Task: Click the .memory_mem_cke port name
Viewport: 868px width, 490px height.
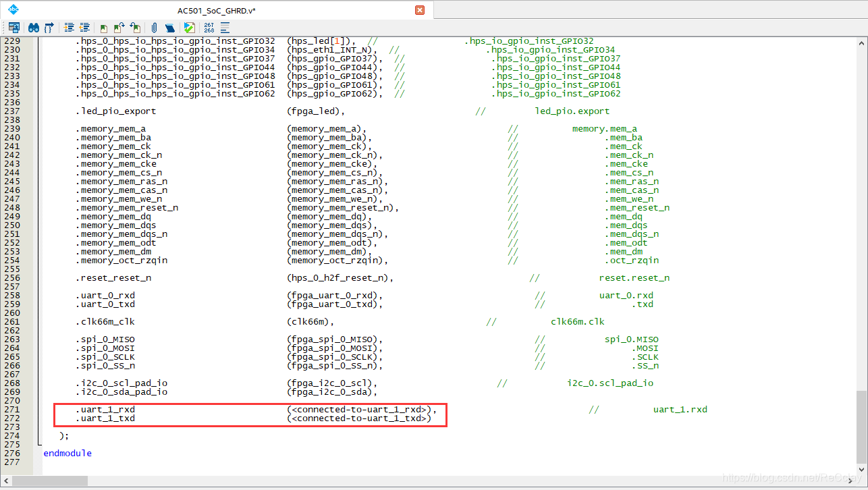Action: pyautogui.click(x=116, y=163)
